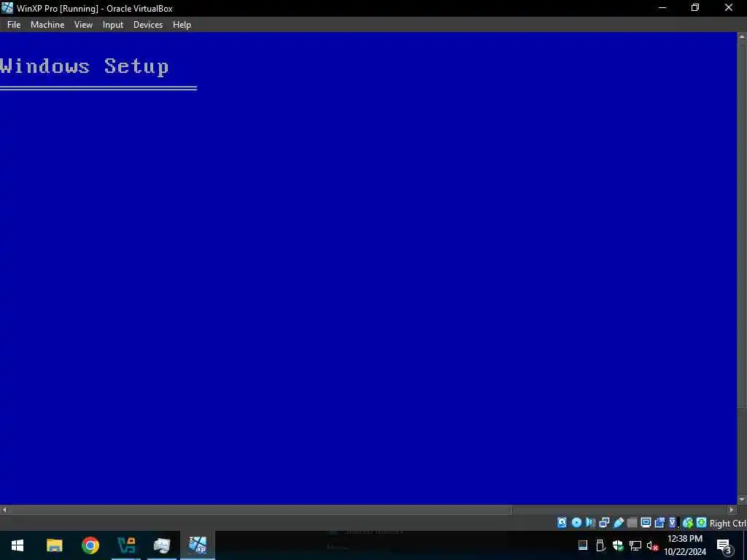Open Windows Security shield tray icon
This screenshot has width=747, height=560.
618,545
